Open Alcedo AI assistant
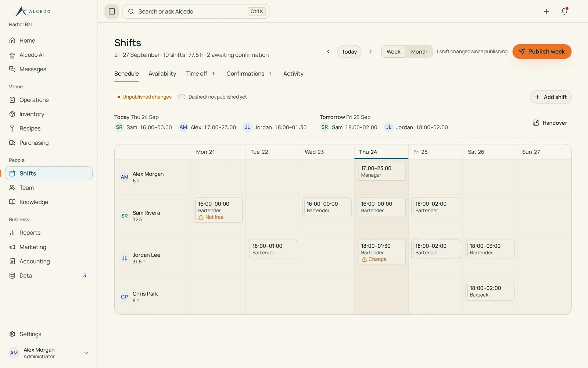 49,55
